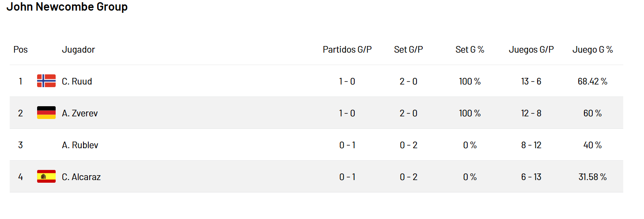Click the Jugador column header
This screenshot has width=644, height=219.
pyautogui.click(x=78, y=50)
